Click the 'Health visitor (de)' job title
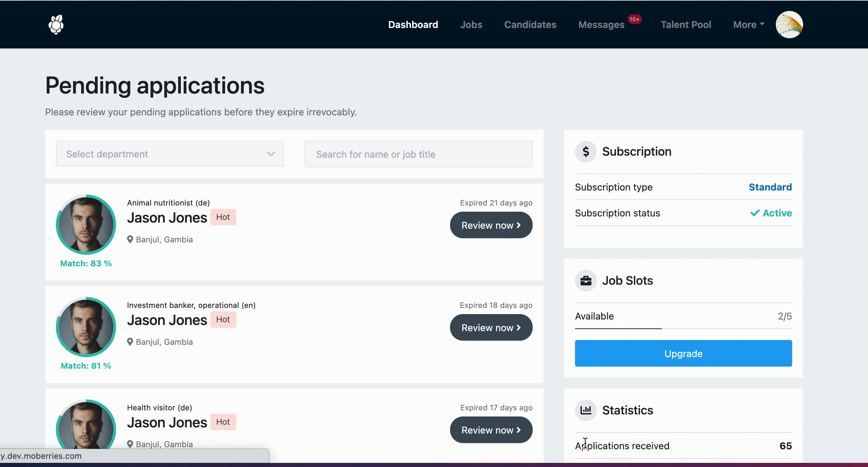This screenshot has height=467, width=868. point(159,408)
